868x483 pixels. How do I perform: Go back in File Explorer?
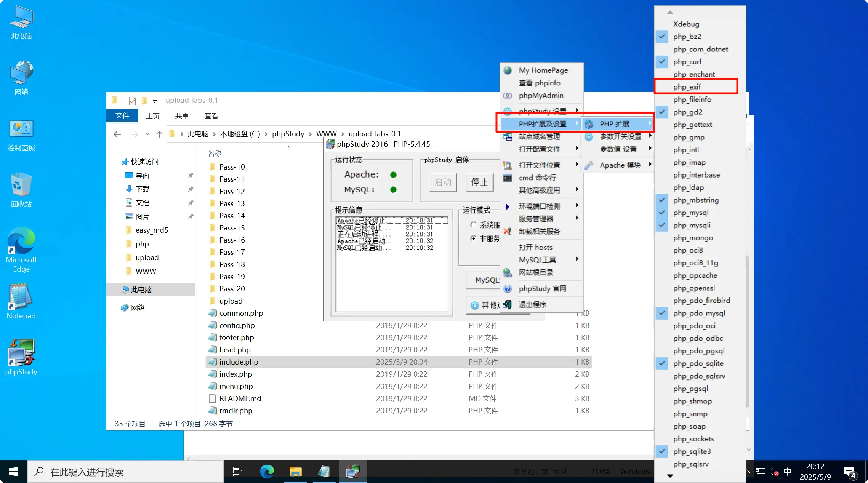point(117,134)
